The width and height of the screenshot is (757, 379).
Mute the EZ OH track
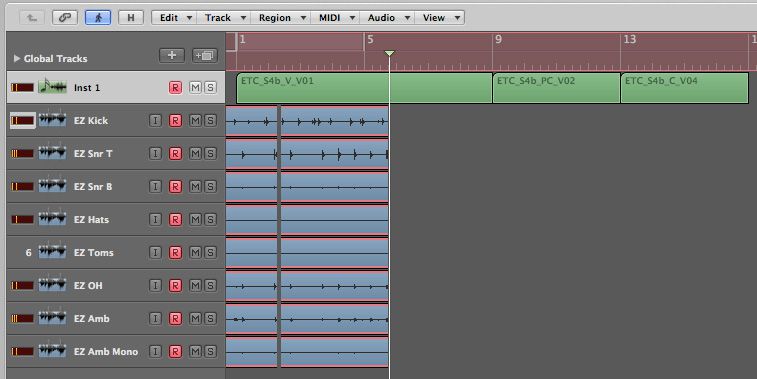click(195, 285)
